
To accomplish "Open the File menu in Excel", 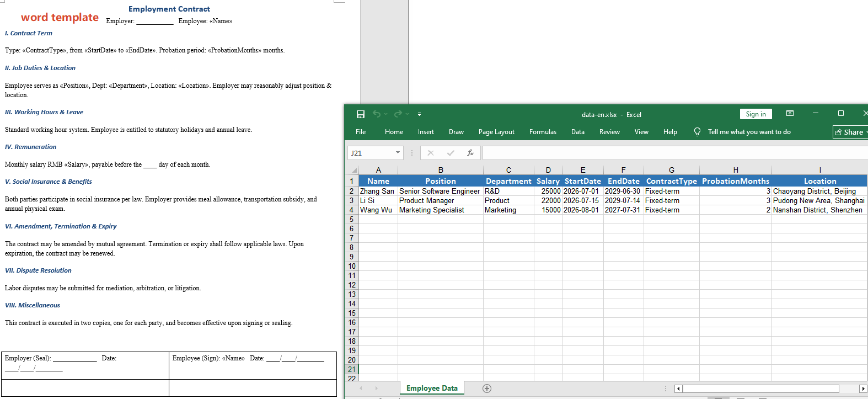I will (x=361, y=132).
